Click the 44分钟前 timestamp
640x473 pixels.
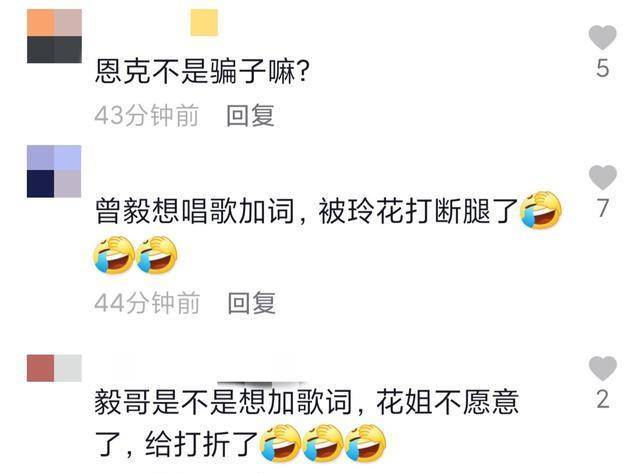pos(147,303)
